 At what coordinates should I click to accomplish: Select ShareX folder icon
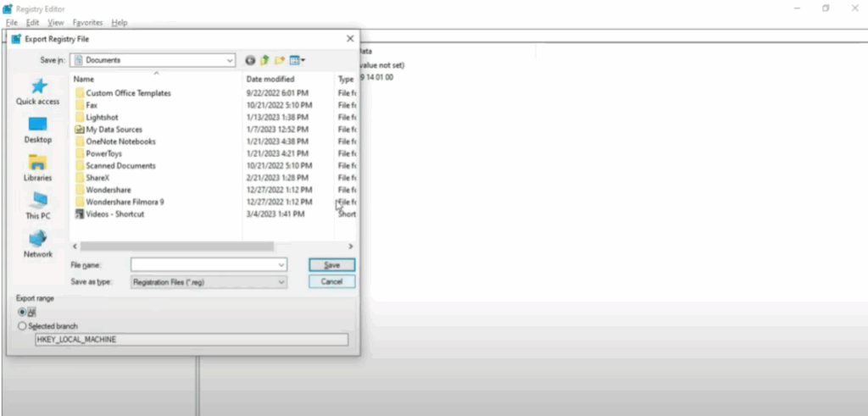click(80, 178)
